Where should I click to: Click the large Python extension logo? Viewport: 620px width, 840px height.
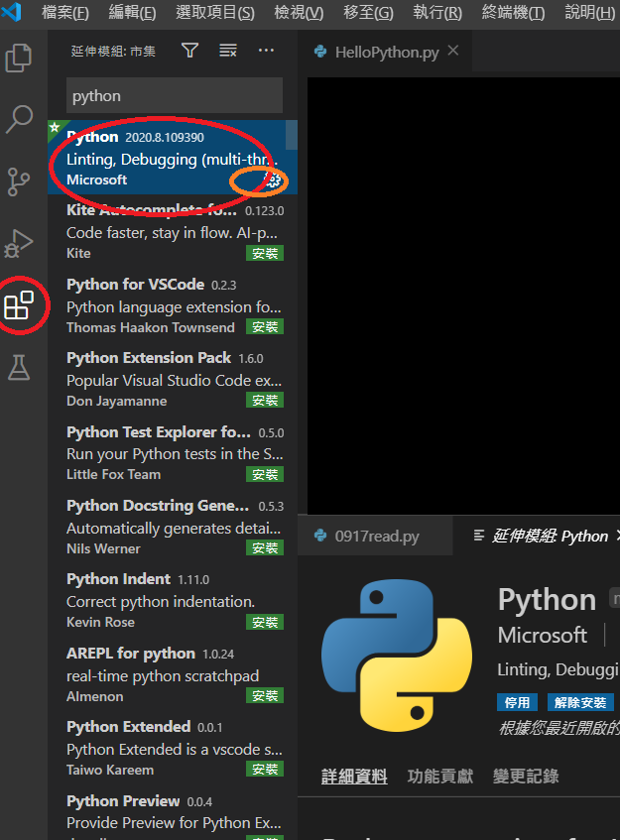click(x=397, y=655)
